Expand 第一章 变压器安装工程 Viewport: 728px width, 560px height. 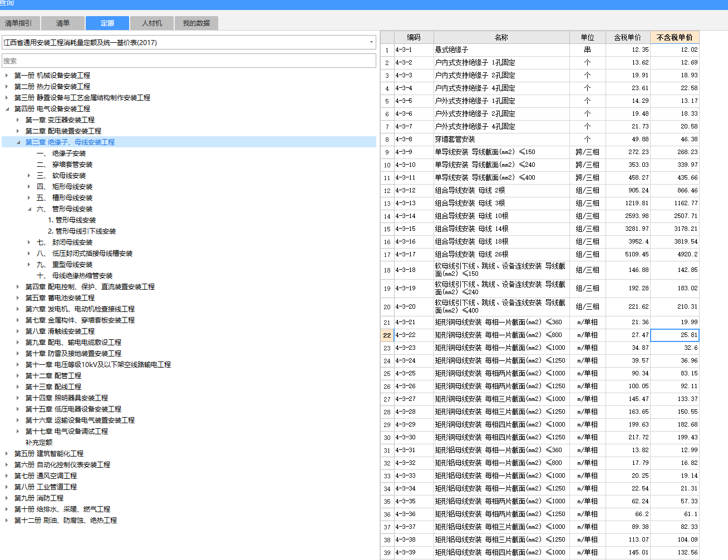point(18,120)
